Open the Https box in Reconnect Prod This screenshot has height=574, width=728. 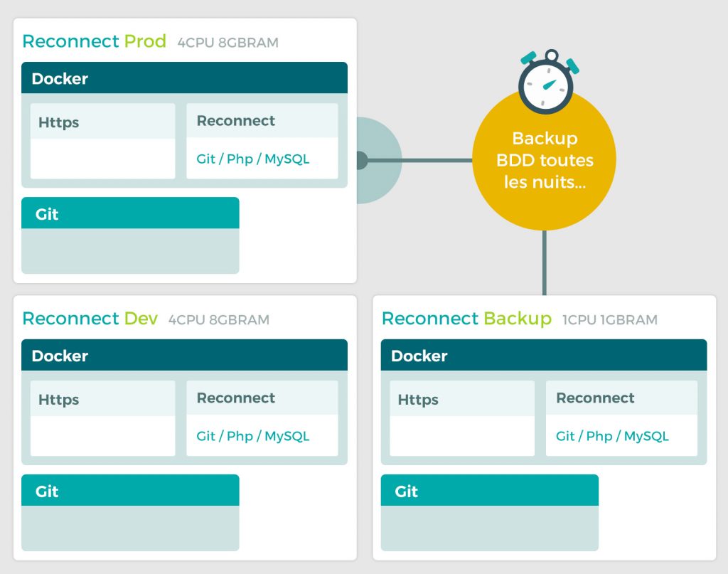coord(102,141)
